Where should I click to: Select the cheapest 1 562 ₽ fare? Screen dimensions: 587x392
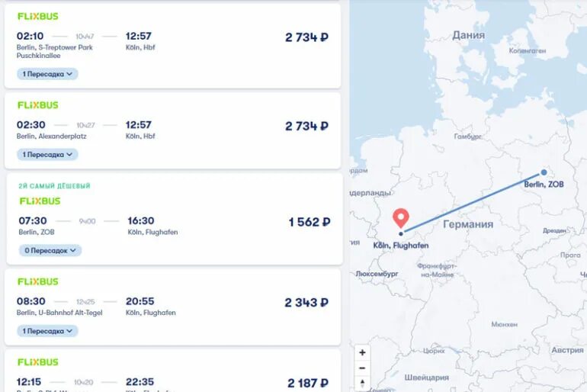(310, 222)
